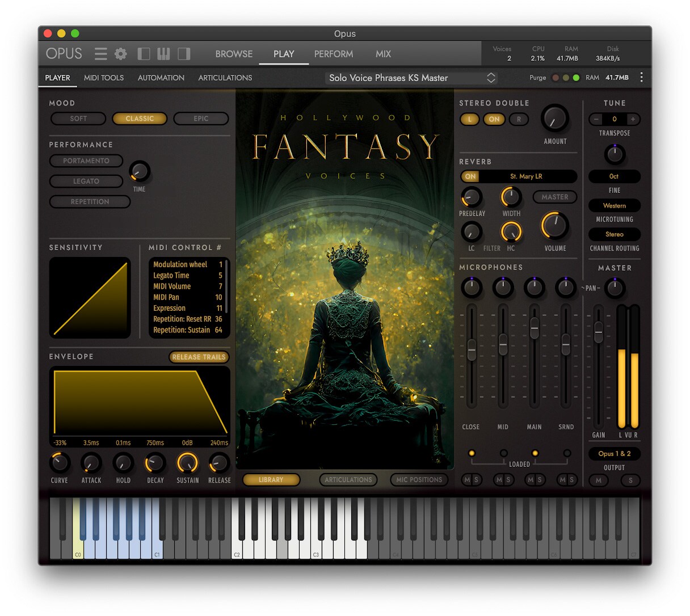Image resolution: width=690 pixels, height=616 pixels.
Task: Switch to the PERFORM tab
Action: (334, 54)
